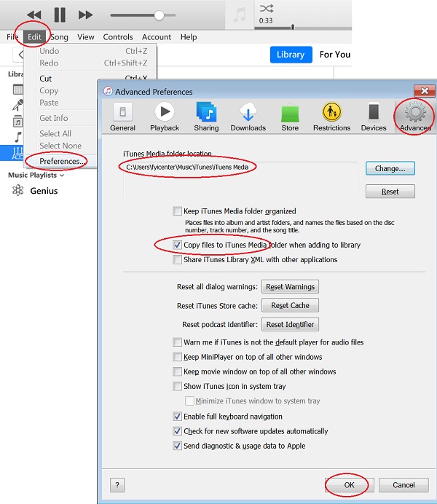
Task: Skip to next track
Action: tap(85, 15)
